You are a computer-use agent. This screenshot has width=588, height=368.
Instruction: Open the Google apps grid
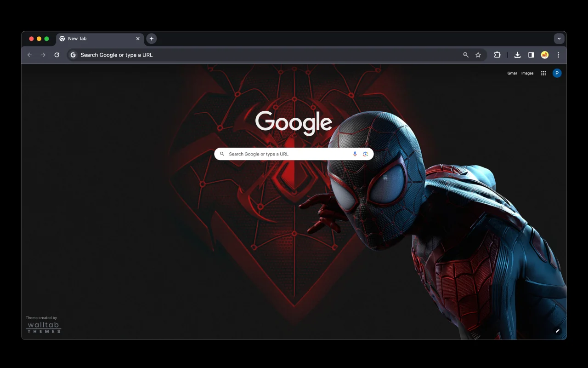click(543, 73)
